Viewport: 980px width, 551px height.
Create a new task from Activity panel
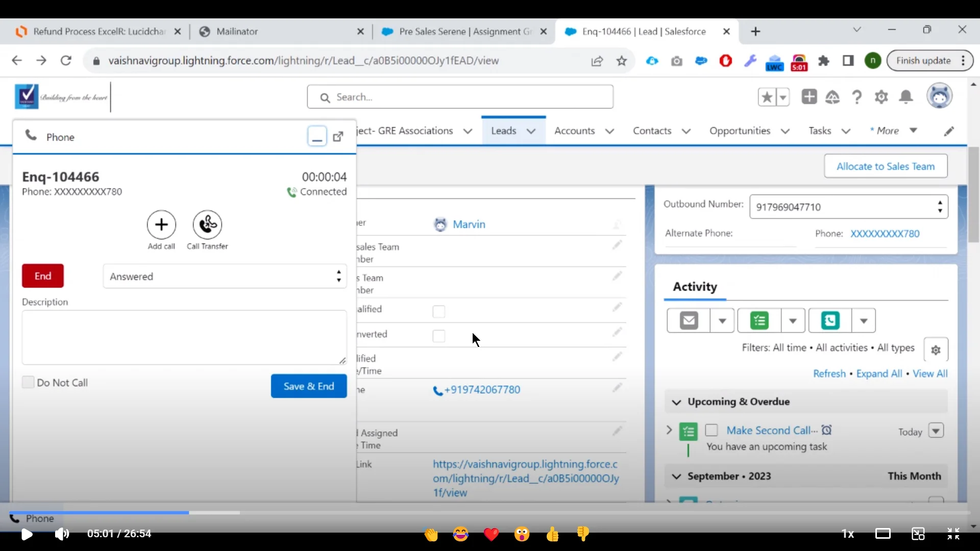tap(759, 320)
